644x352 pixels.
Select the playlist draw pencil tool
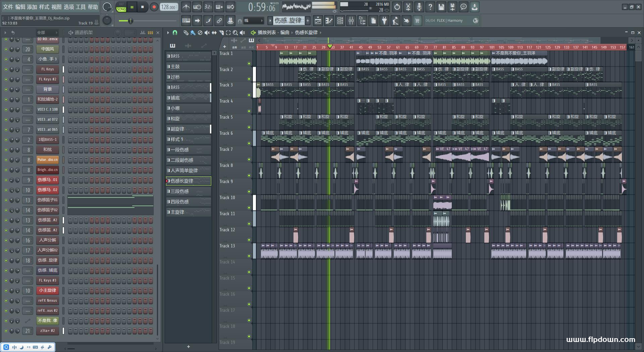[186, 33]
